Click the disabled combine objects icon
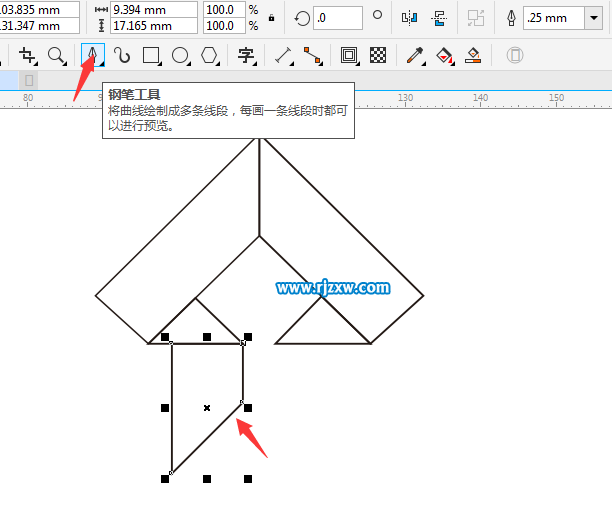Viewport: 612px width, 527px height. coord(476,18)
